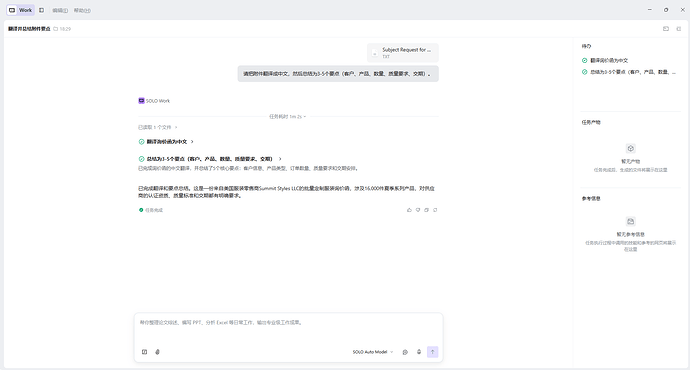Expand the 任务耗时 duration dropdown
The height and width of the screenshot is (370, 690).
point(287,117)
